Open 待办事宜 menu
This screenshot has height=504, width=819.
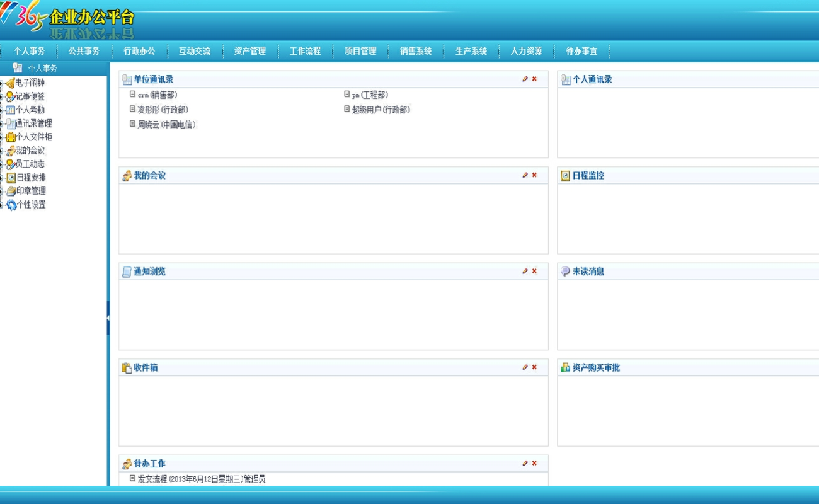tap(581, 51)
